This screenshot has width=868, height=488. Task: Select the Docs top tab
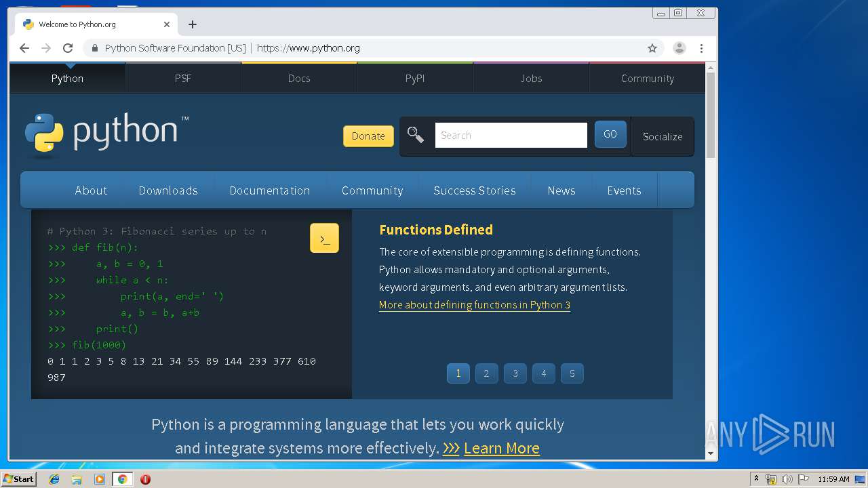pyautogui.click(x=299, y=78)
